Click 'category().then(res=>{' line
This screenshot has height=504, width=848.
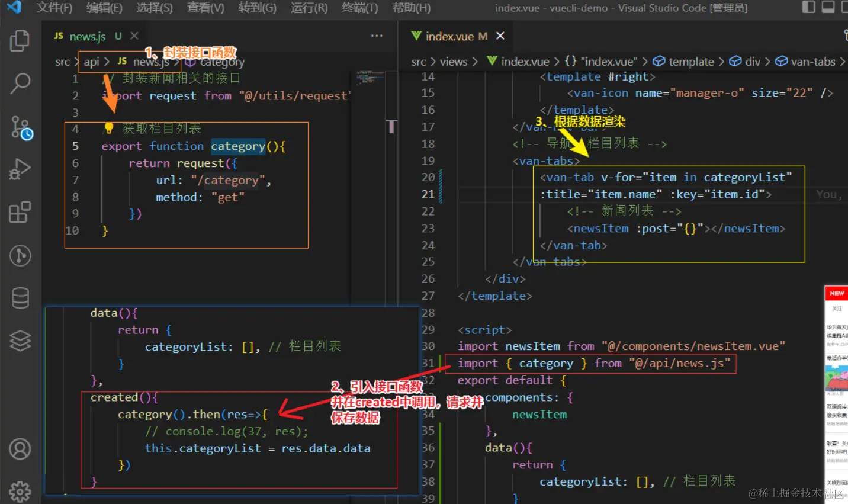[192, 414]
